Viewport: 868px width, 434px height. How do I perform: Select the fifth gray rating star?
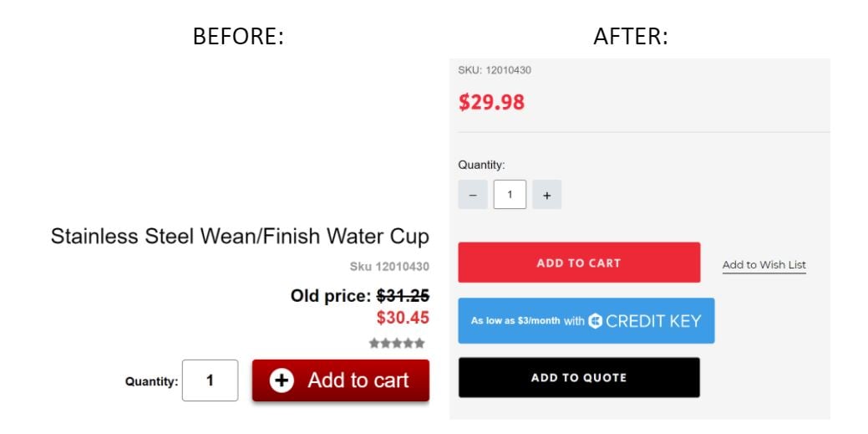point(419,343)
